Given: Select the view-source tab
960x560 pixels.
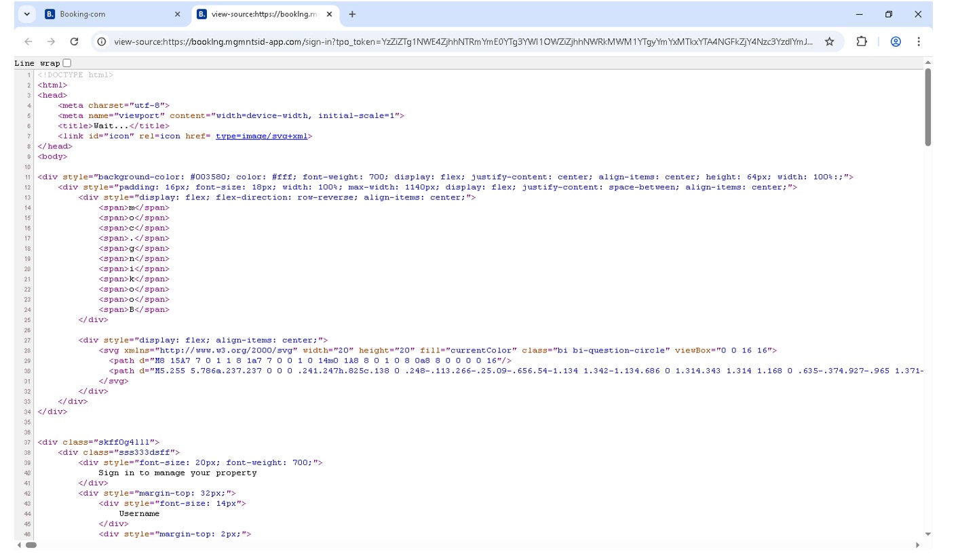Looking at the screenshot, I should tap(261, 14).
